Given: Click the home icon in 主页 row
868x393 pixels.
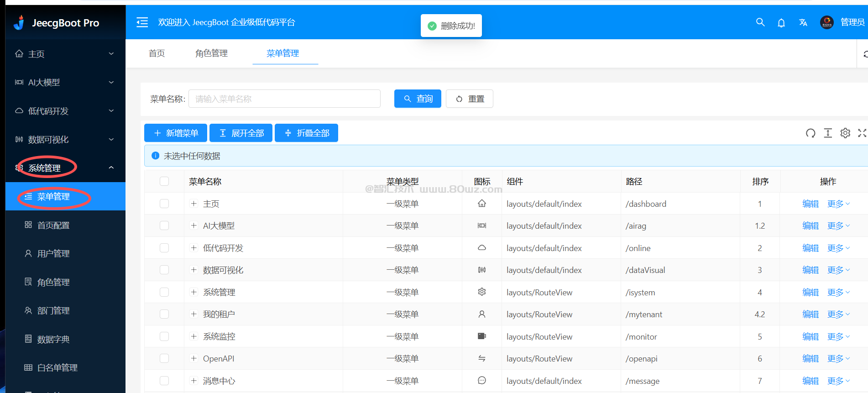Looking at the screenshot, I should 482,204.
